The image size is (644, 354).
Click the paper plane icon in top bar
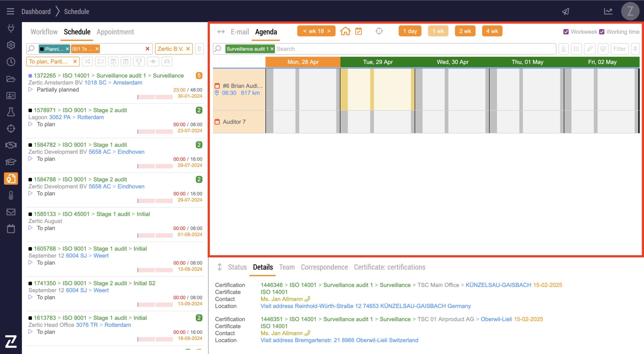tap(566, 11)
